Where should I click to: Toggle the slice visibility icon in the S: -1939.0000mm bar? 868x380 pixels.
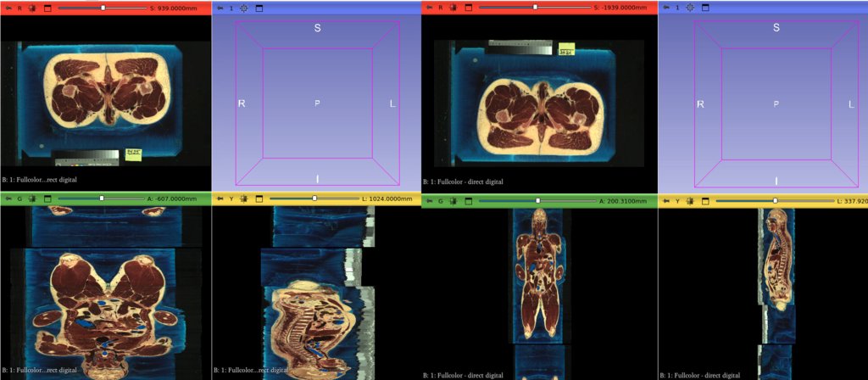click(x=453, y=8)
